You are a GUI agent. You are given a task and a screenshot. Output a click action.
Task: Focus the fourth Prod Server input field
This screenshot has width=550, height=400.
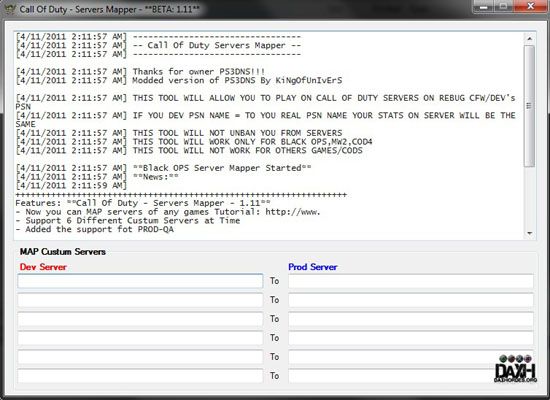(411, 338)
